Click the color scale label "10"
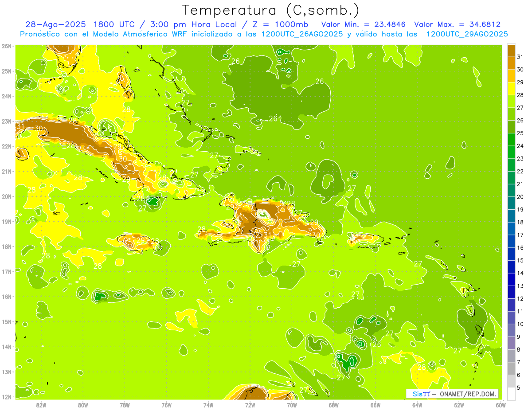The width and height of the screenshot is (532, 411). (520, 324)
